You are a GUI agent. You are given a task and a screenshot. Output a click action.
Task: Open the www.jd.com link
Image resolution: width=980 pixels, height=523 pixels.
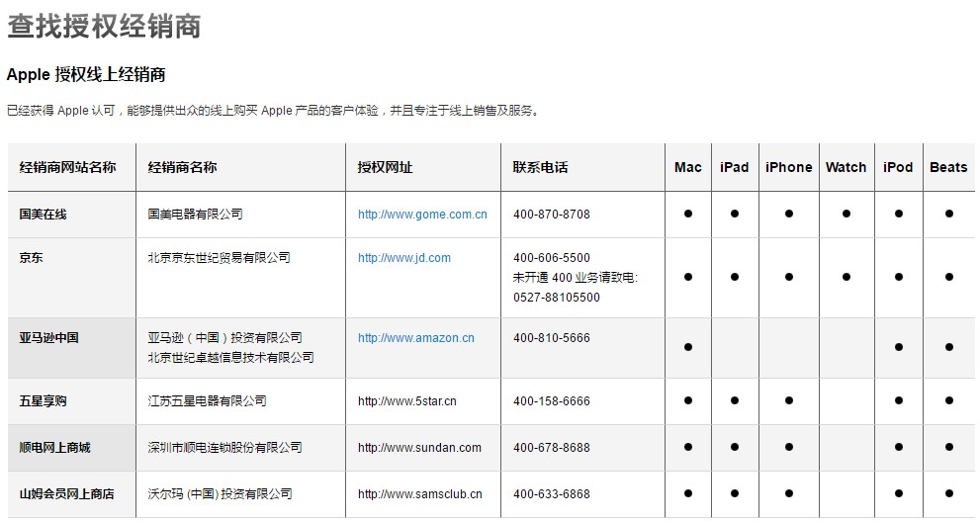[404, 258]
